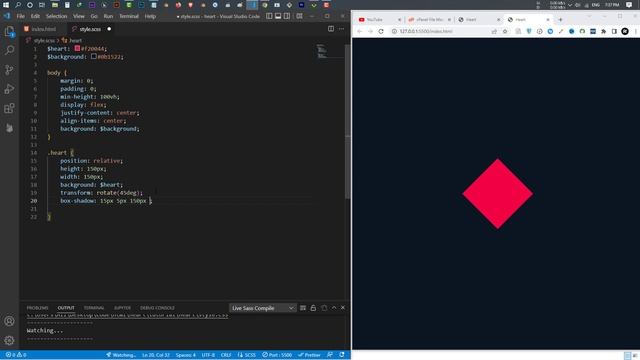Toggle panel layout icon in title bar
The width and height of the screenshot is (640, 360).
coord(278,16)
